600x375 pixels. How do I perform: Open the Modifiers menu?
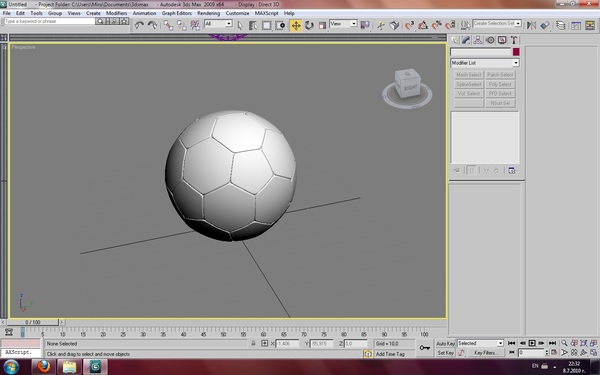click(x=116, y=13)
